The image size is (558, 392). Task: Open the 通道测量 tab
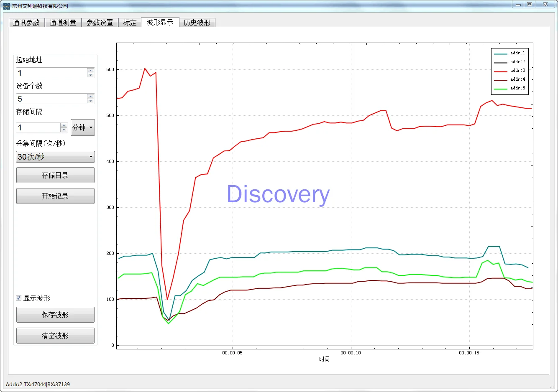point(63,23)
